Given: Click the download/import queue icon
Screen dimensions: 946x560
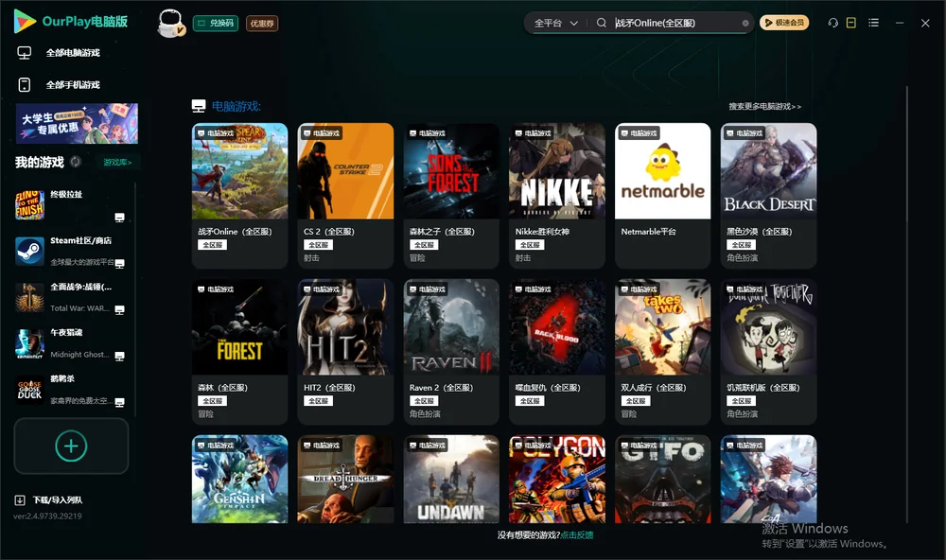Looking at the screenshot, I should click(x=20, y=499).
